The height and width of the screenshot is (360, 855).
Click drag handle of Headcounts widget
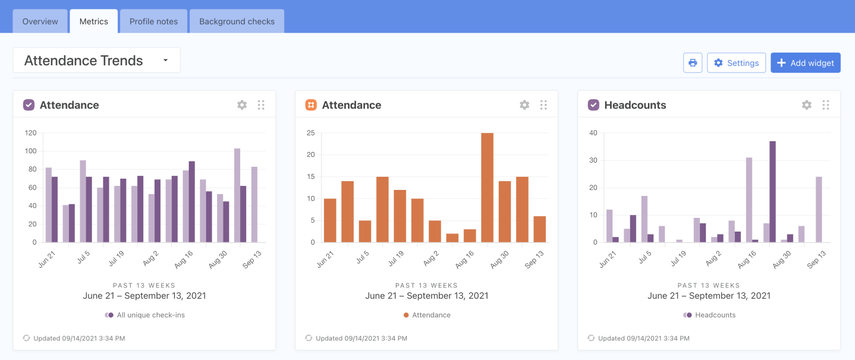826,105
